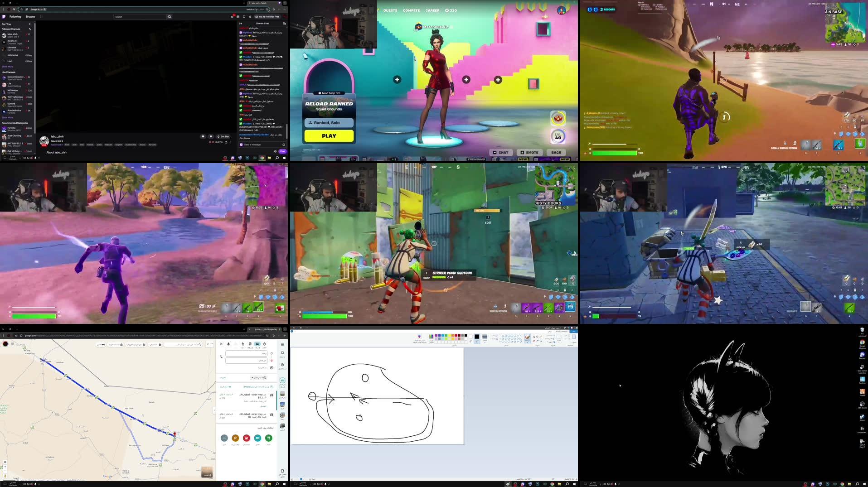This screenshot has width=868, height=487.
Task: Click Fortnite lobby CHAT button
Action: [501, 152]
